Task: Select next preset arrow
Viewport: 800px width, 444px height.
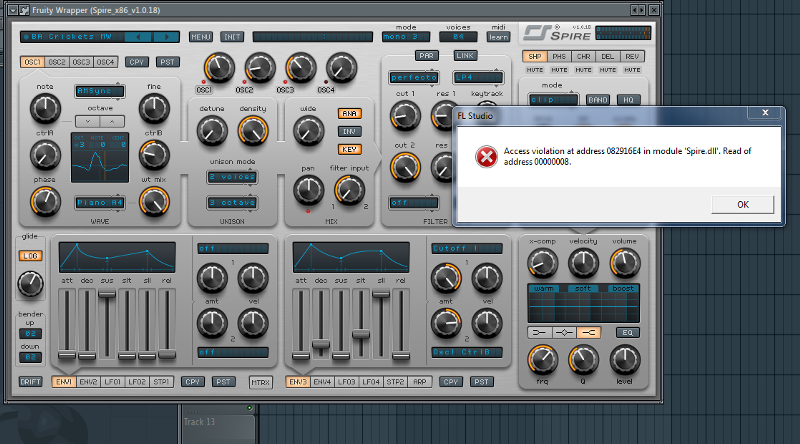Action: [x=167, y=37]
